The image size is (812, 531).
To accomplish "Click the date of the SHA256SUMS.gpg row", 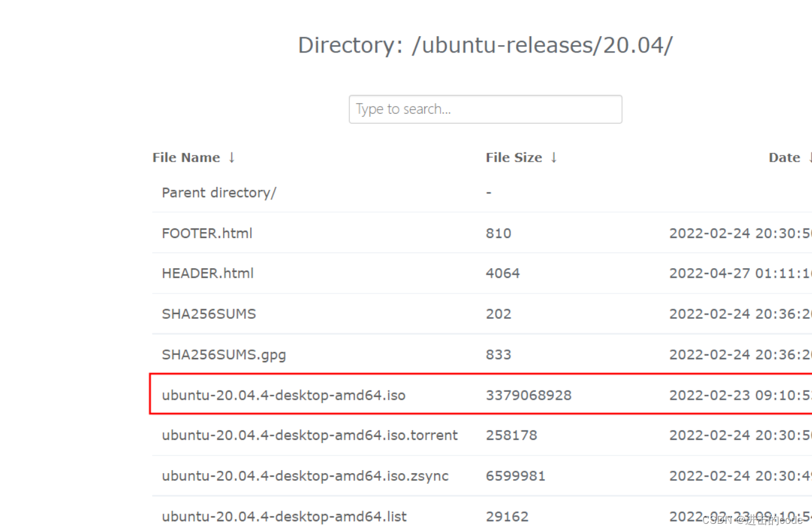I will click(740, 354).
